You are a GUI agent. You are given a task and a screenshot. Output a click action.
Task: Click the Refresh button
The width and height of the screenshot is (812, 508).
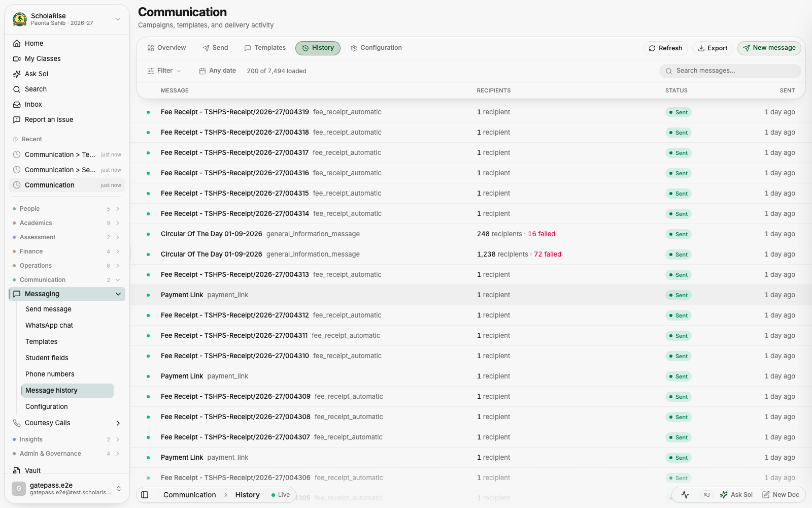pyautogui.click(x=665, y=48)
